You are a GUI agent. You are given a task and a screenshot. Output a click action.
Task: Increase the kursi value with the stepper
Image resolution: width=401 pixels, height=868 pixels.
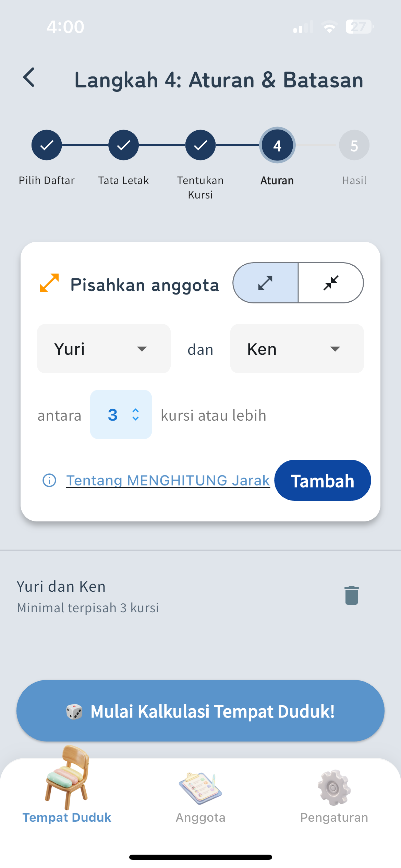(x=136, y=411)
